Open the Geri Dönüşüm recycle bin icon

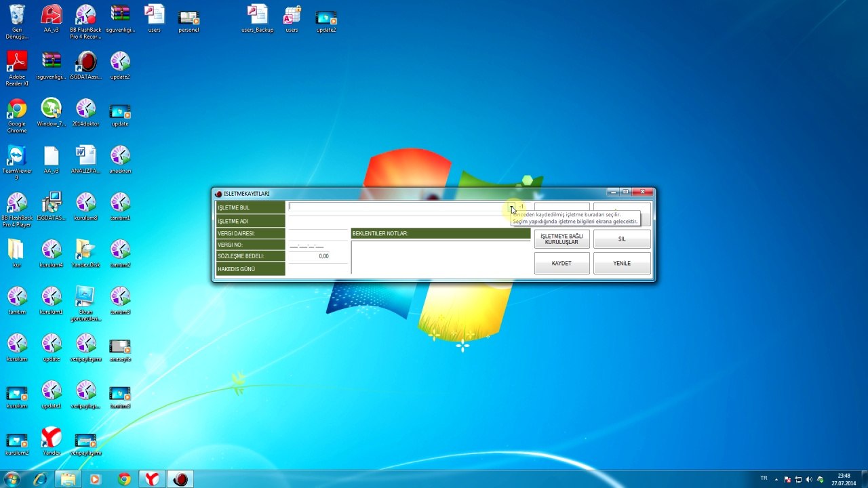17,22
